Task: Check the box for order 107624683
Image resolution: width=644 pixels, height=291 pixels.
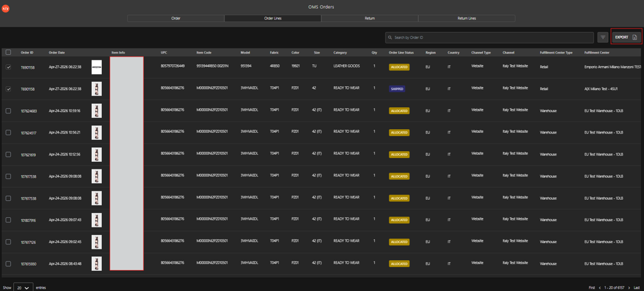Action: click(8, 111)
